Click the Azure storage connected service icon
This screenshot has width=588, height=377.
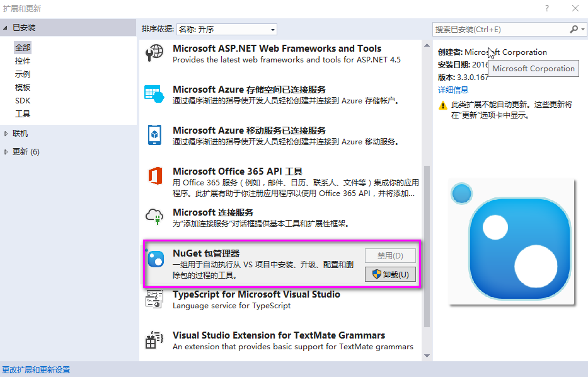pyautogui.click(x=154, y=95)
